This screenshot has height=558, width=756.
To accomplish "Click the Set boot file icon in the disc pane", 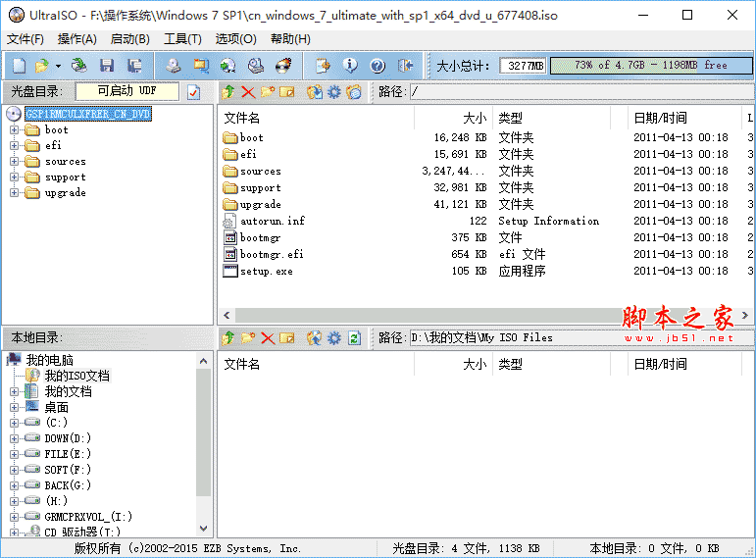I will [354, 91].
